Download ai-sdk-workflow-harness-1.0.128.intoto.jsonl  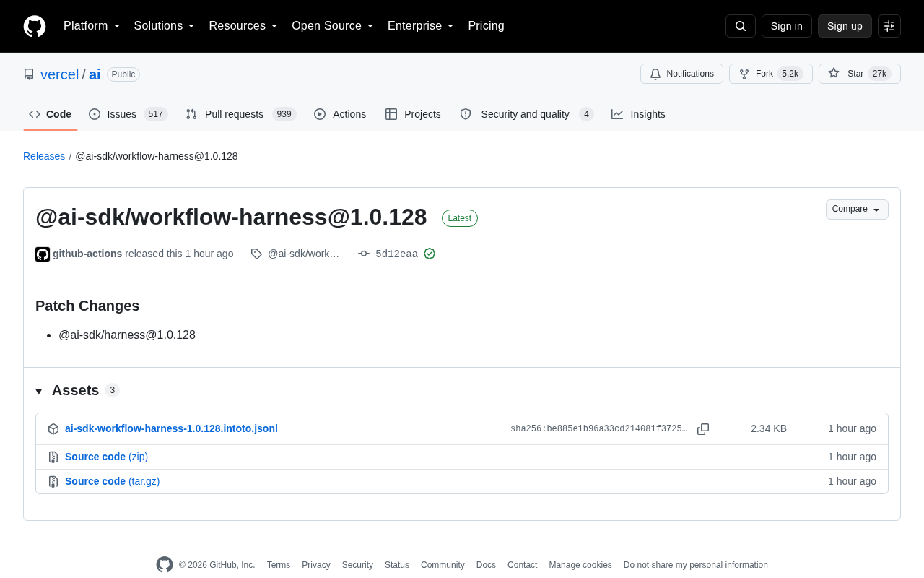(x=171, y=428)
